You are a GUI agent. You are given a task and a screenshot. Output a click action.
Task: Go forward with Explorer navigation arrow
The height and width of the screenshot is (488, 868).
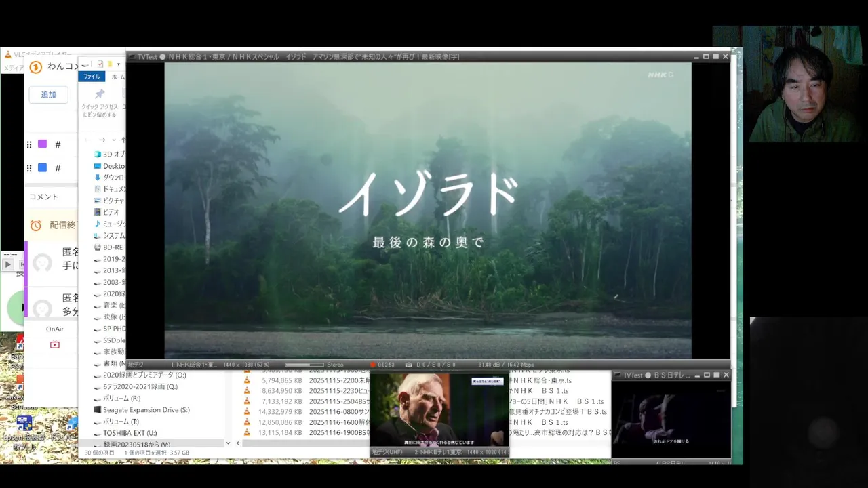click(102, 140)
